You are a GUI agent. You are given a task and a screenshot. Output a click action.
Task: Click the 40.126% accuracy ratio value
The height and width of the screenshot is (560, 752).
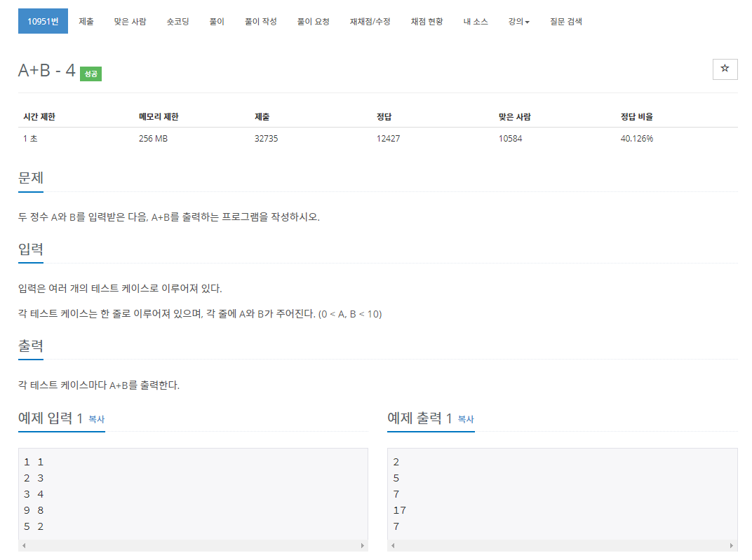pos(637,139)
